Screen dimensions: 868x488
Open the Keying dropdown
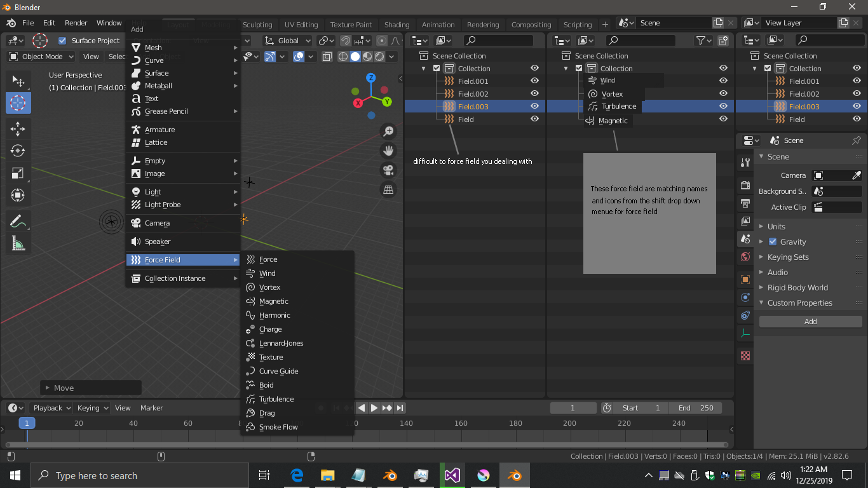92,408
